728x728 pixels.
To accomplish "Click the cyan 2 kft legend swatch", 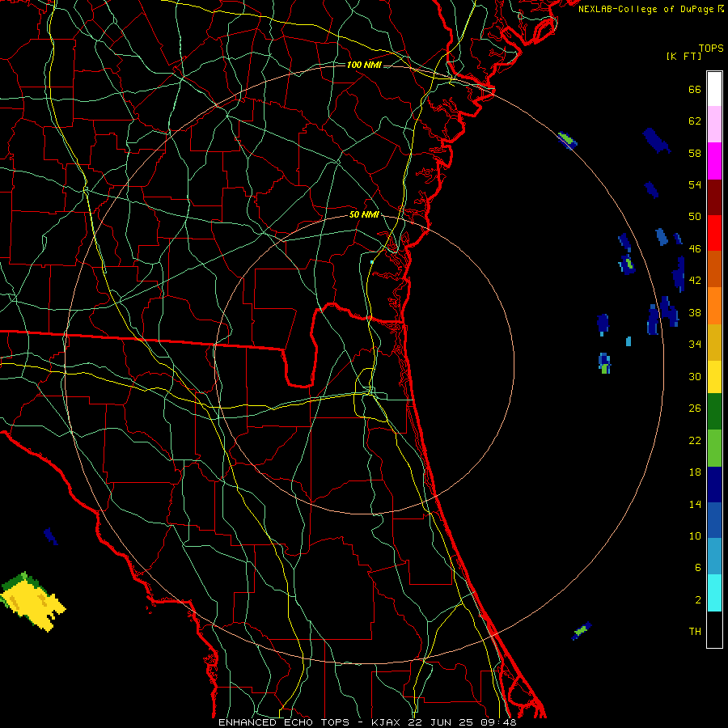I will point(714,593).
